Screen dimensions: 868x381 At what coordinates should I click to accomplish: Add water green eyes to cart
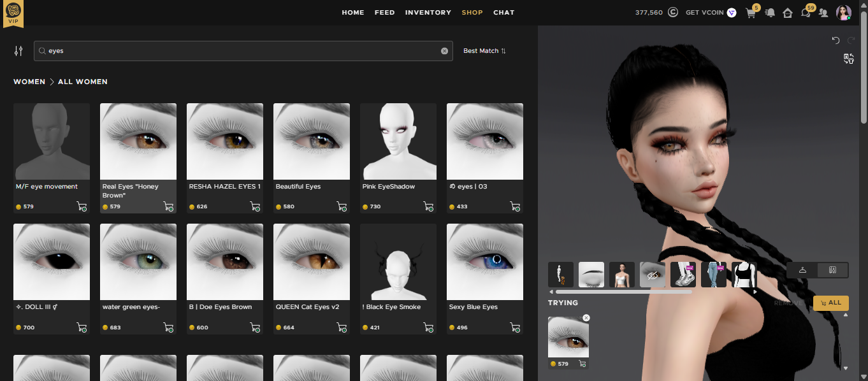[168, 327]
